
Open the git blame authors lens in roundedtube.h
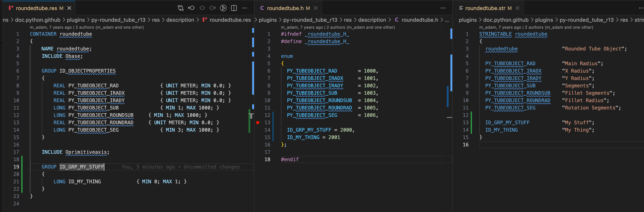click(338, 27)
